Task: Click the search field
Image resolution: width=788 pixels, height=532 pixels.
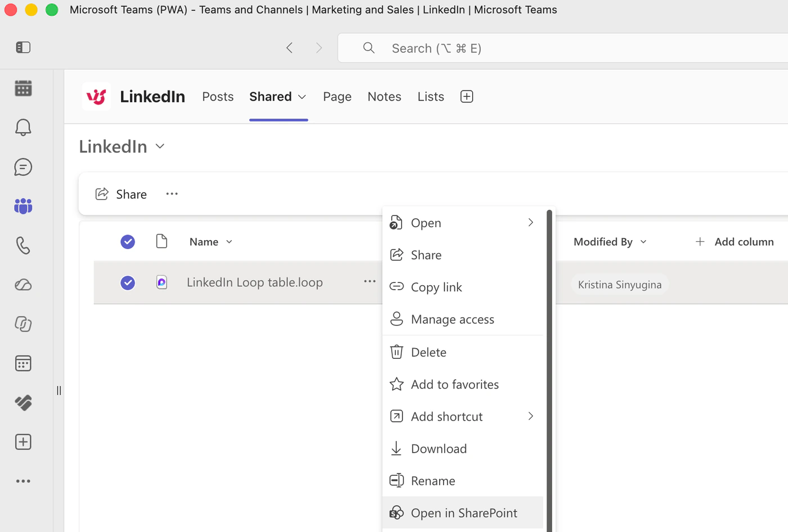Action: click(x=563, y=48)
